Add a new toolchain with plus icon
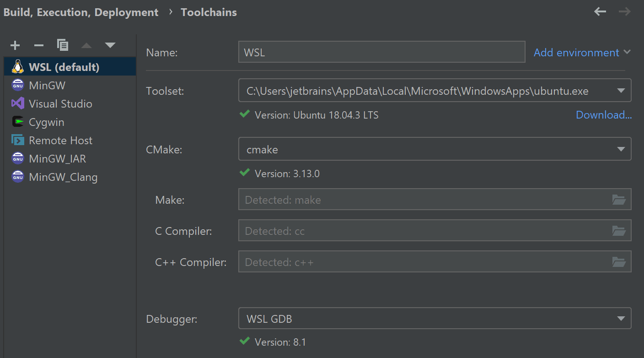Viewport: 644px width, 358px height. coord(15,45)
